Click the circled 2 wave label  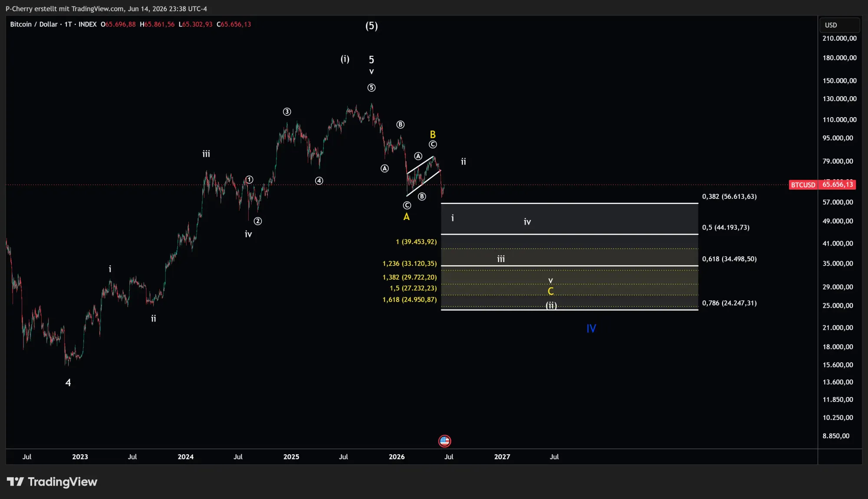tap(258, 221)
